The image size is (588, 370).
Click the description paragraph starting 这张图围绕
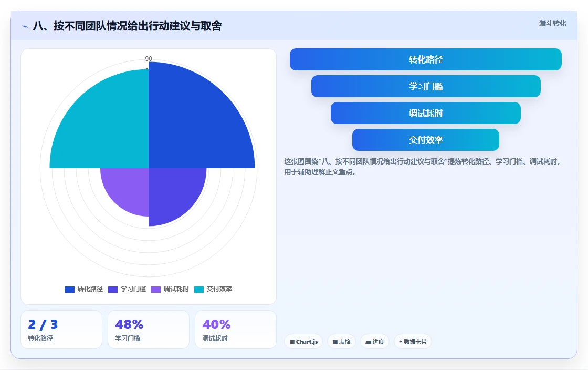coord(422,167)
